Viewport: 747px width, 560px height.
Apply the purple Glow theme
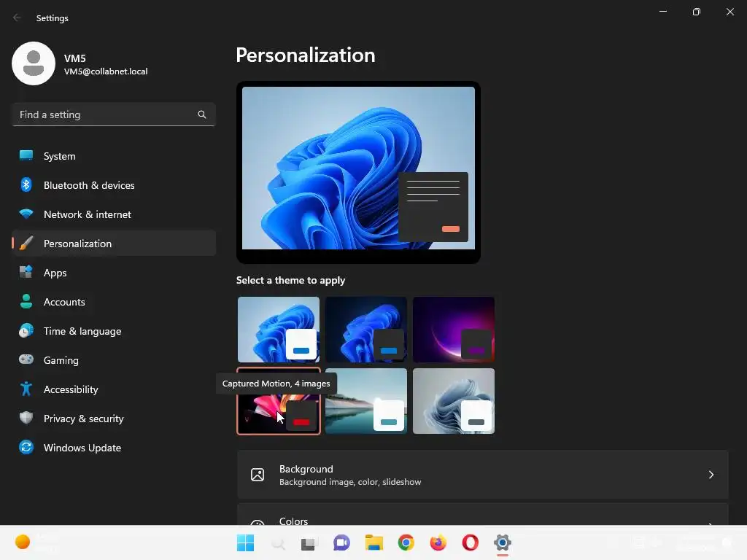click(454, 330)
